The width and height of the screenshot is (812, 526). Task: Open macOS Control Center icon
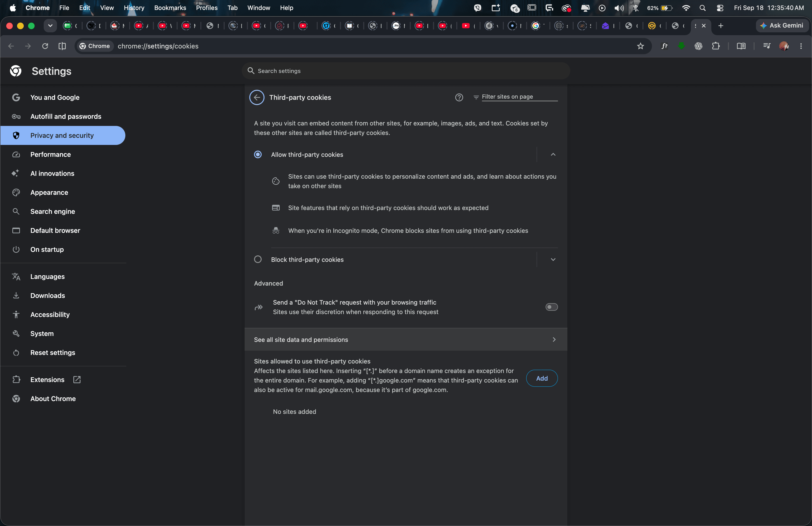[x=720, y=8]
